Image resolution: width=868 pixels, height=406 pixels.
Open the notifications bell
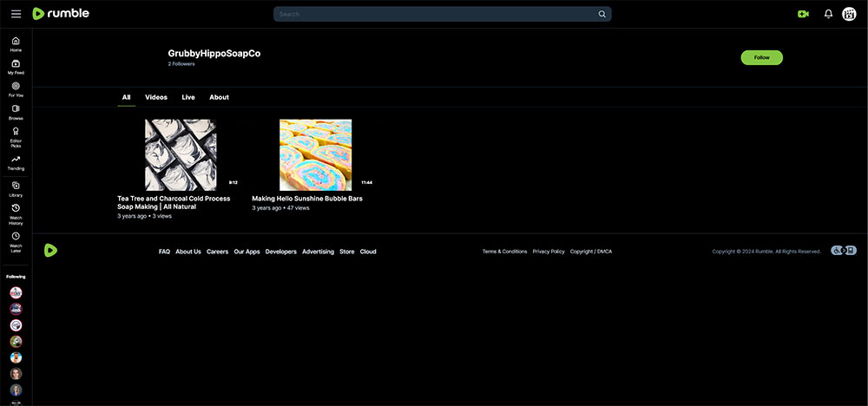click(x=828, y=15)
